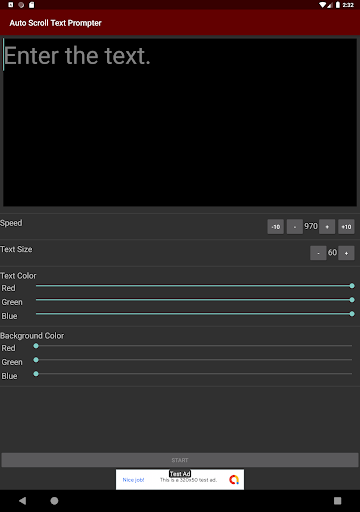Focus the 'Enter the text.' input area
360x512 pixels.
(x=180, y=122)
